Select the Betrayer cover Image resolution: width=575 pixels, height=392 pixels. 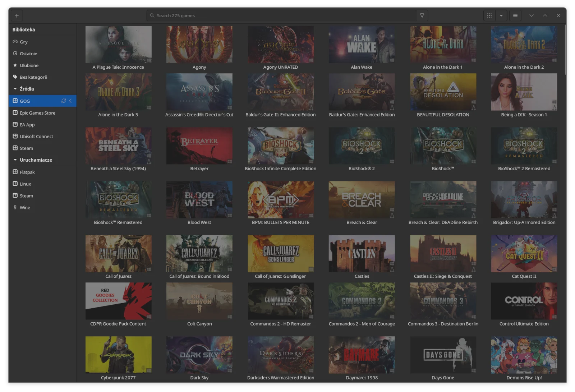[199, 146]
